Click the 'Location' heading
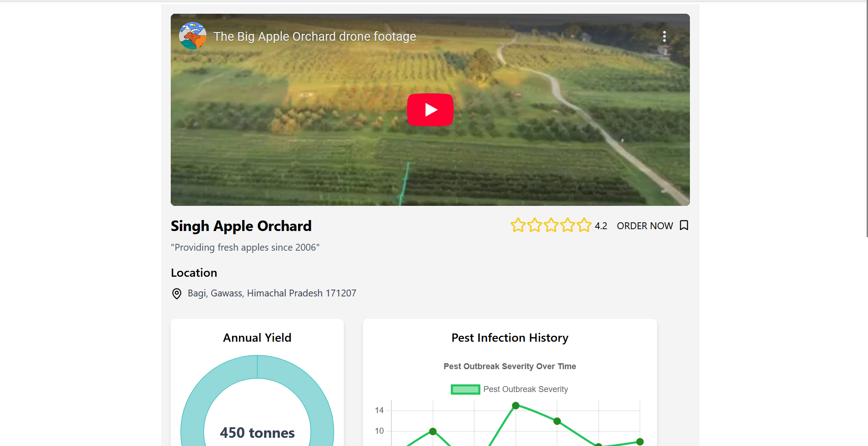The height and width of the screenshot is (446, 868). pyautogui.click(x=194, y=273)
